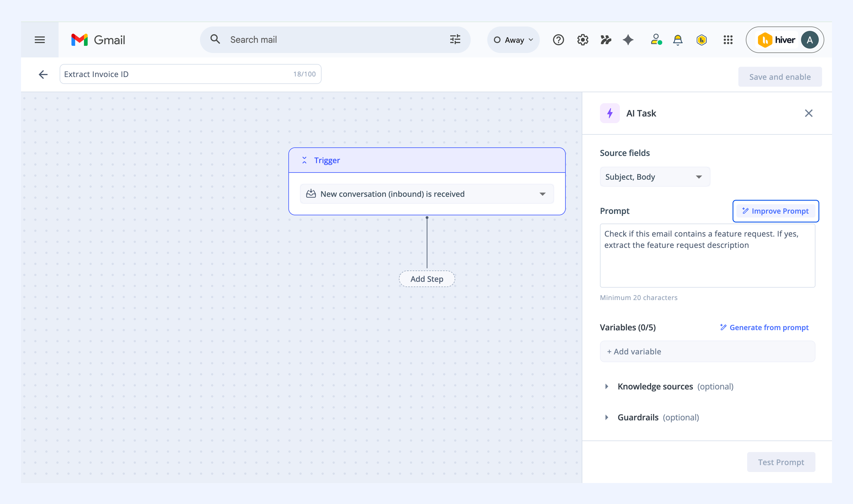Screen dimensions: 853x504
Task: Open the Source fields Subject, Body dropdown
Action: click(x=655, y=177)
